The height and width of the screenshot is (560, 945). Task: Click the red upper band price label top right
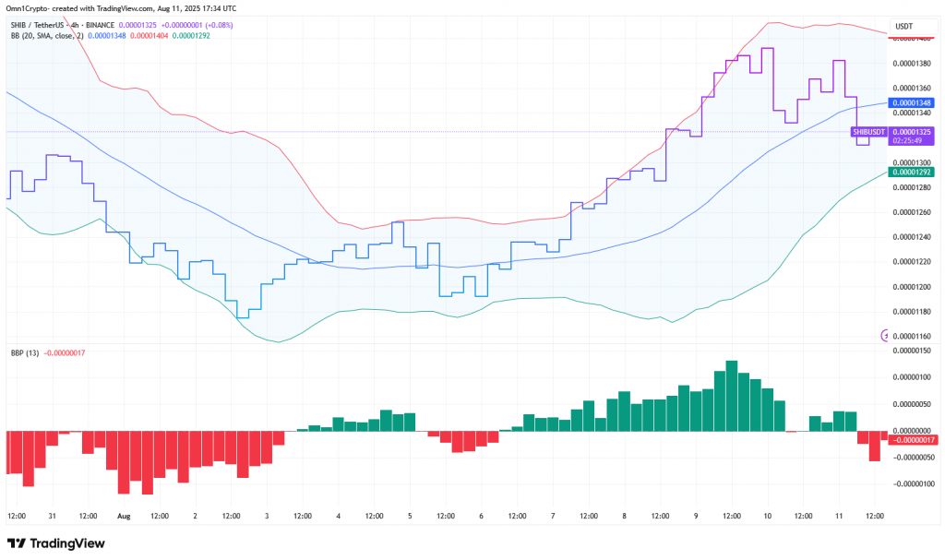911,38
